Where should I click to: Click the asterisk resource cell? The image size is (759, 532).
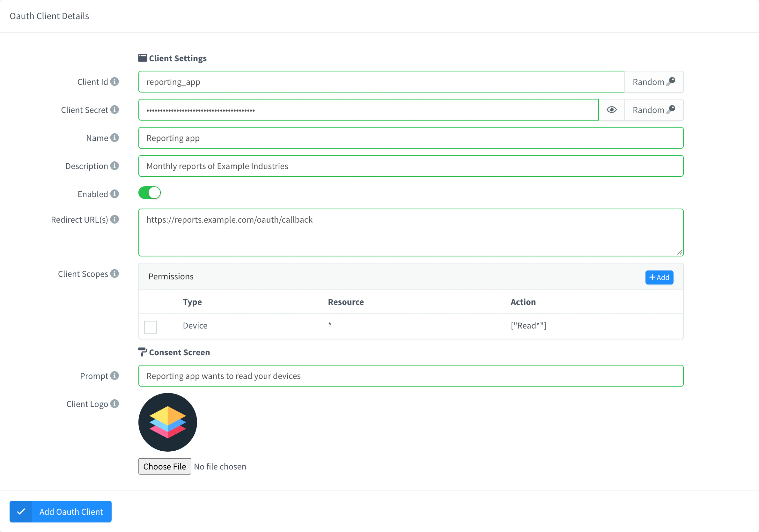[x=329, y=324]
